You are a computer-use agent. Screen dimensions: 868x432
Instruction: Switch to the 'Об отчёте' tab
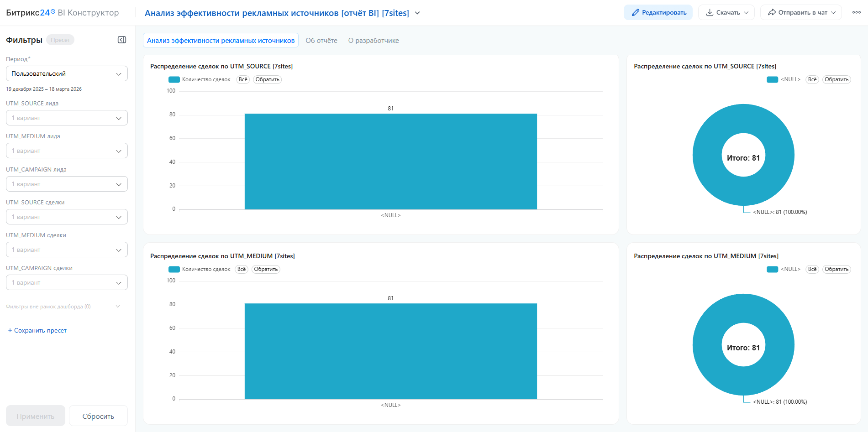[321, 41]
